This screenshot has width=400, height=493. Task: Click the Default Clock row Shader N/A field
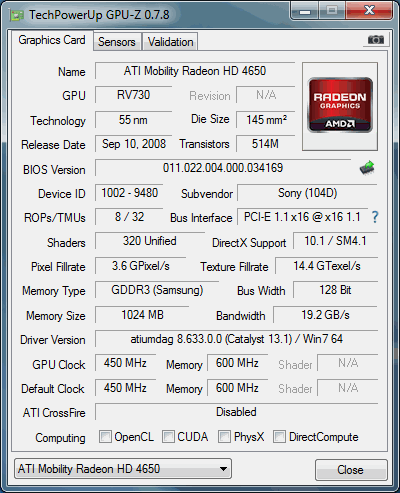click(348, 388)
